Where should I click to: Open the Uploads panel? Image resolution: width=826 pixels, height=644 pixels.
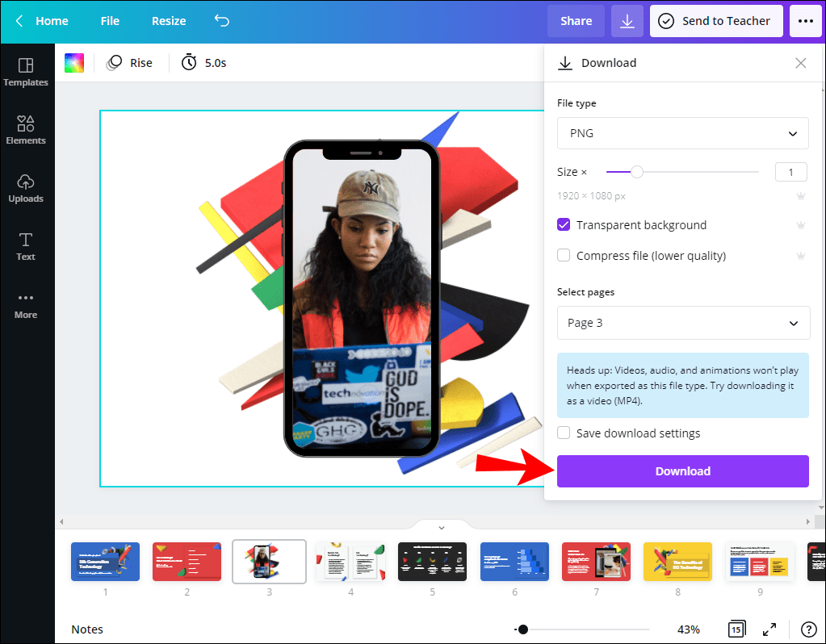[x=26, y=189]
